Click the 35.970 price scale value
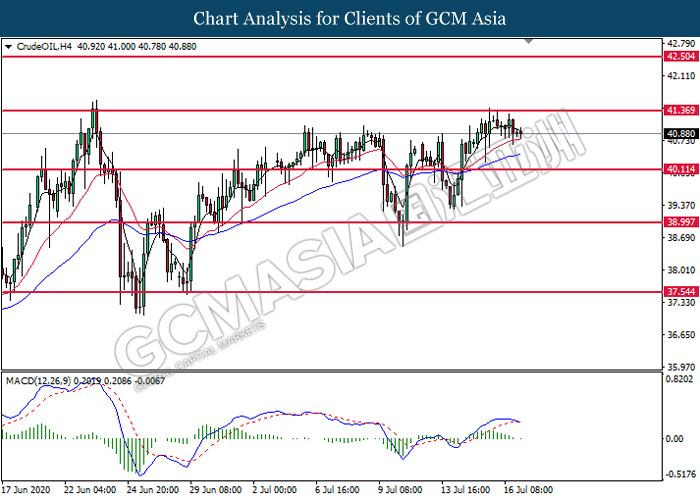700x500 pixels. [x=681, y=367]
